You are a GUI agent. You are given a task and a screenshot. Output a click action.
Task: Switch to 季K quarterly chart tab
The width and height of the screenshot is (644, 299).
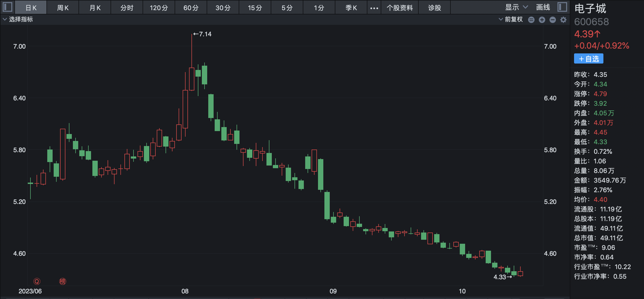[x=351, y=8]
